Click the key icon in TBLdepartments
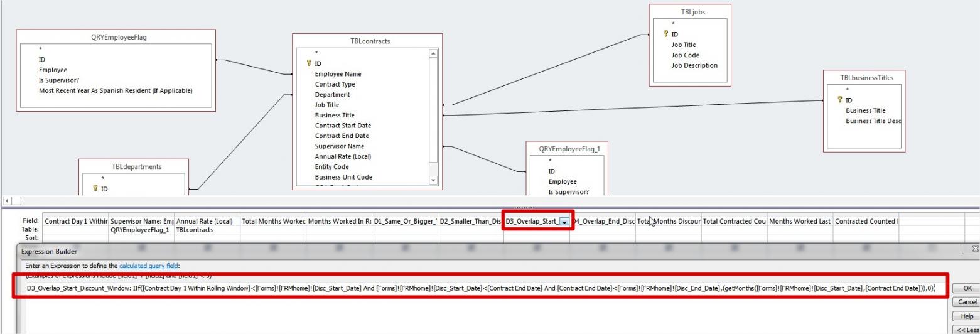 95,188
